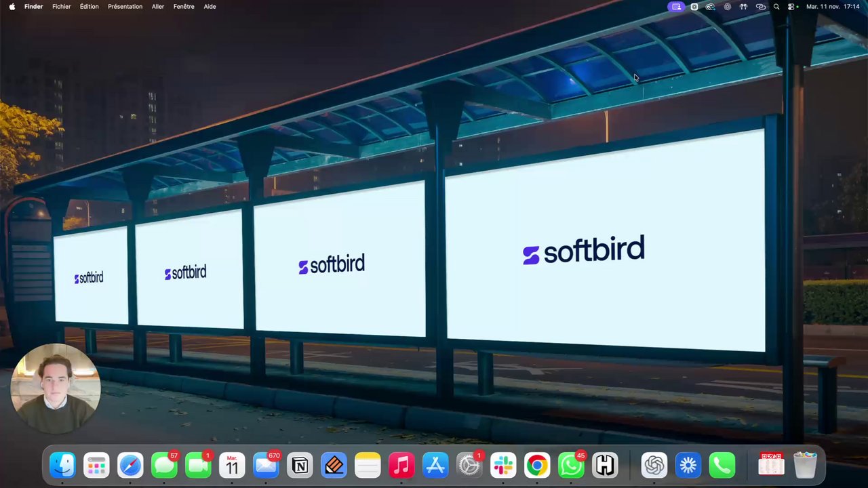868x488 pixels.
Task: Open App Store in the Dock
Action: (x=435, y=465)
